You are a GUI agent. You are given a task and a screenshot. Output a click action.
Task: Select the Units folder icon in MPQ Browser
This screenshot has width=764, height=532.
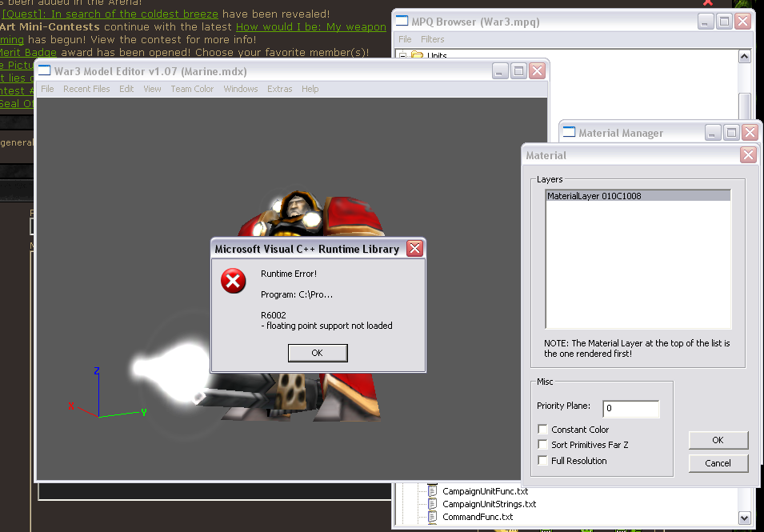pyautogui.click(x=417, y=54)
